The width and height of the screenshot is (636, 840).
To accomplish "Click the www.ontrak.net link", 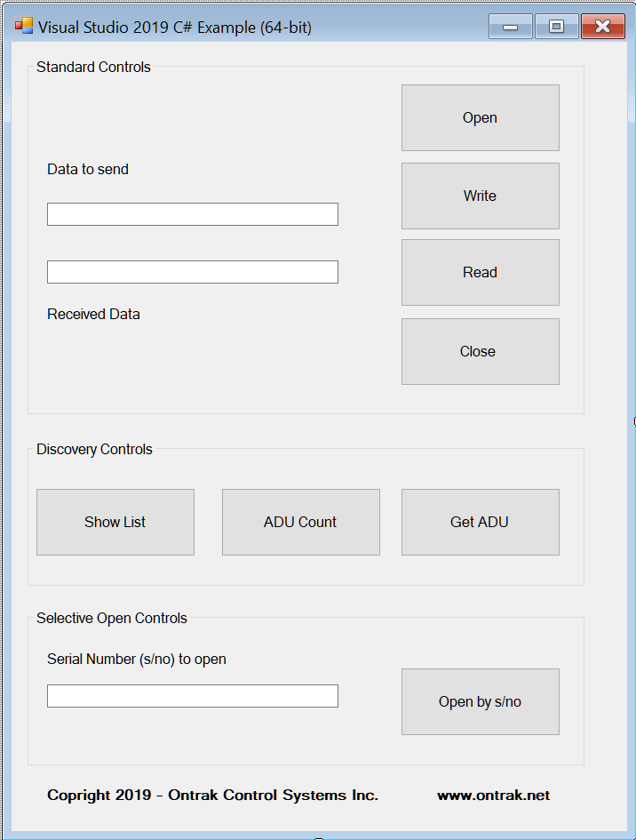I will [x=493, y=795].
